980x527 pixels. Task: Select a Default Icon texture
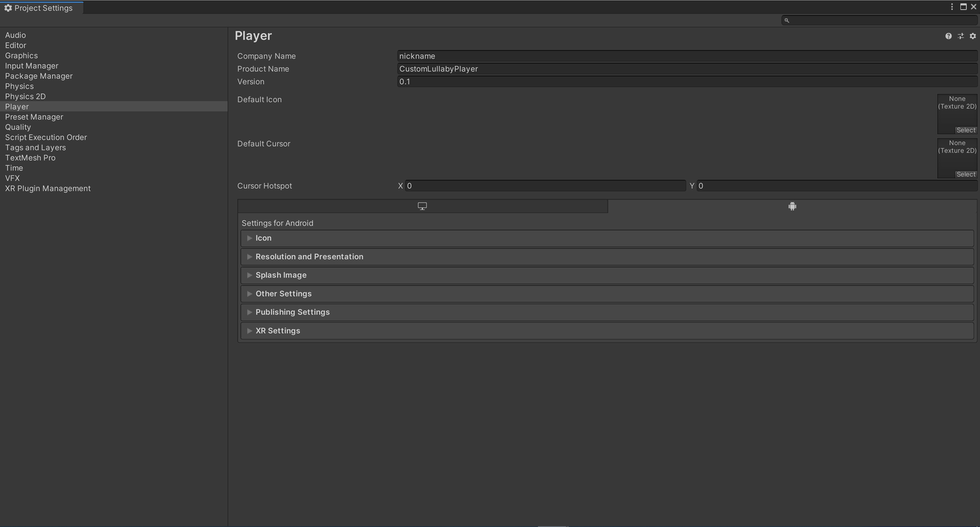[966, 130]
